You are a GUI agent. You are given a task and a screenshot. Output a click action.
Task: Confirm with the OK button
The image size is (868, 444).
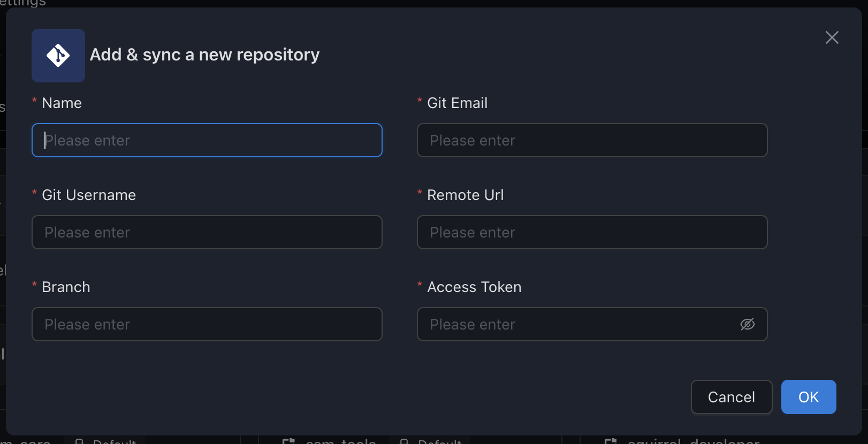809,397
